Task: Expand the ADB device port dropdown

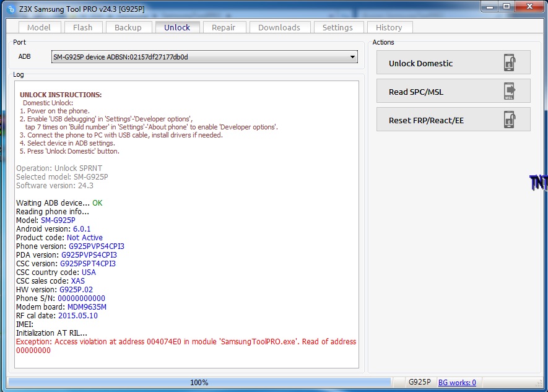Action: pos(352,57)
